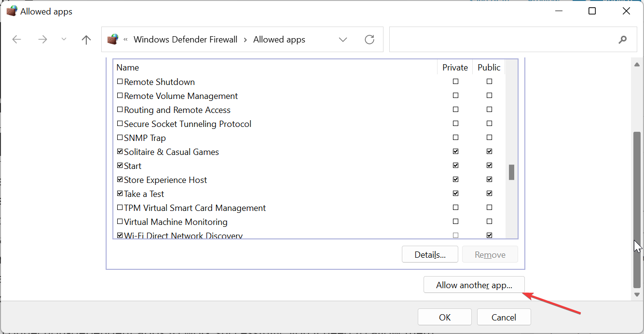Sort list by Name column header
Screen dimensions: 644x334
pos(128,68)
